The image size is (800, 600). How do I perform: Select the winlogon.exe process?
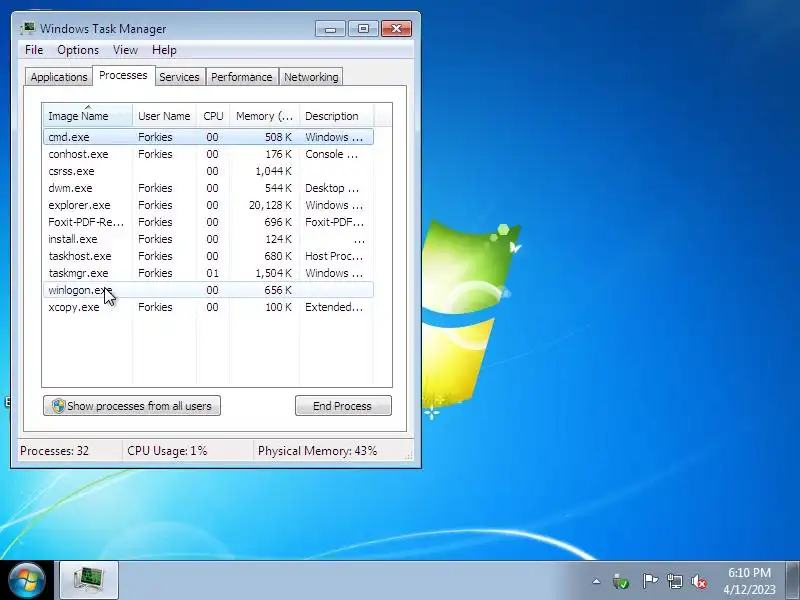pos(208,290)
